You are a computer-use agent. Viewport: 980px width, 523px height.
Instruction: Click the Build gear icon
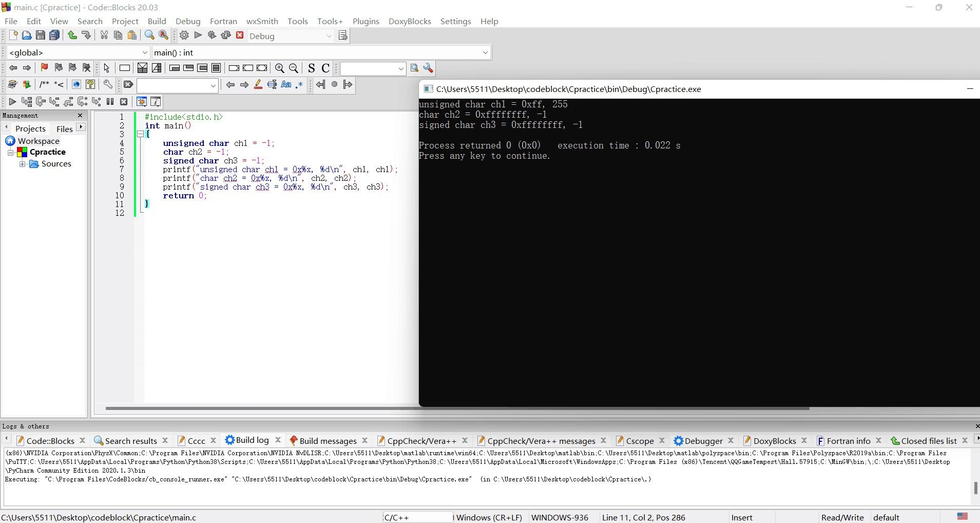(x=184, y=35)
